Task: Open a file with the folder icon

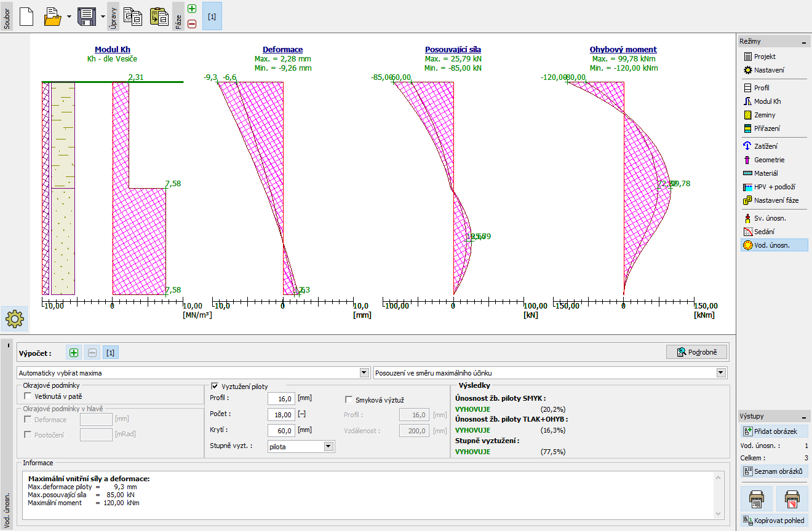Action: click(x=54, y=16)
